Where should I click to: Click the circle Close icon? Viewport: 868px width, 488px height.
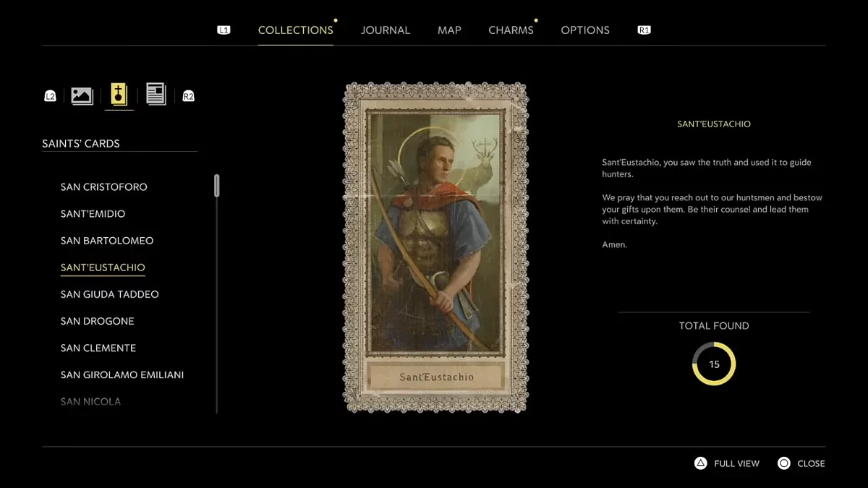pyautogui.click(x=784, y=463)
